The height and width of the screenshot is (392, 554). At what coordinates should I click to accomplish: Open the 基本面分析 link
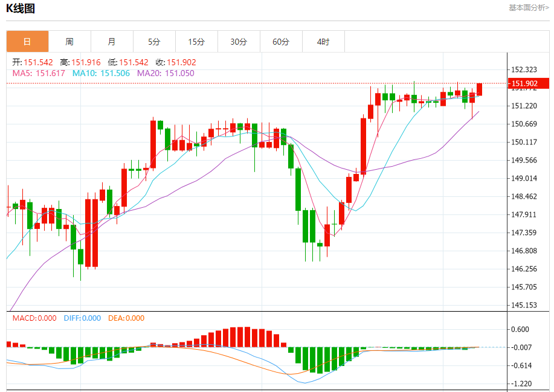tap(529, 8)
